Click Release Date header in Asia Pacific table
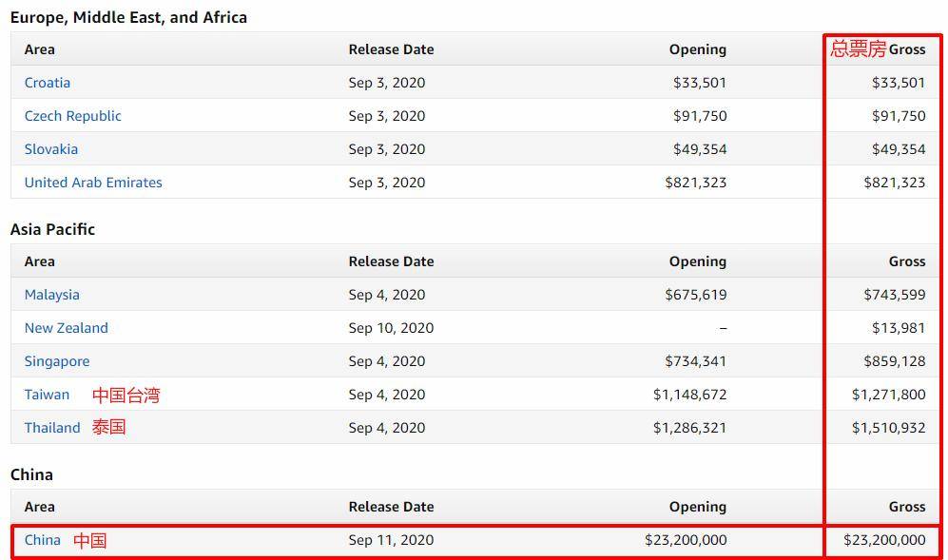 click(391, 261)
